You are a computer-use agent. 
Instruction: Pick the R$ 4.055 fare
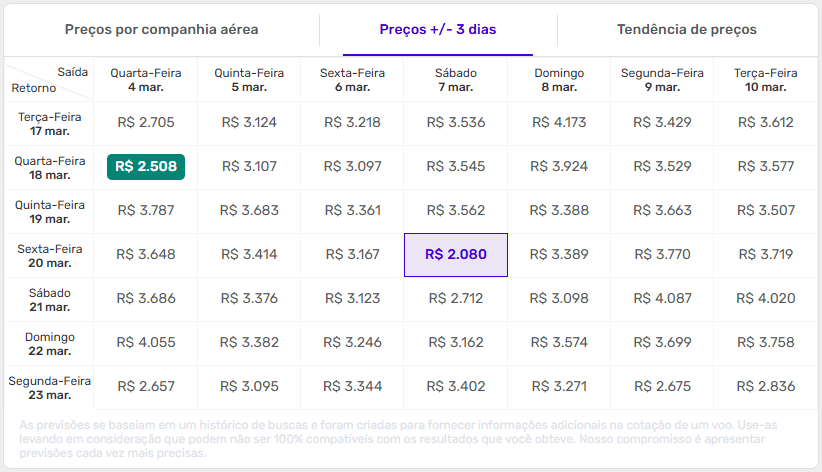[146, 343]
